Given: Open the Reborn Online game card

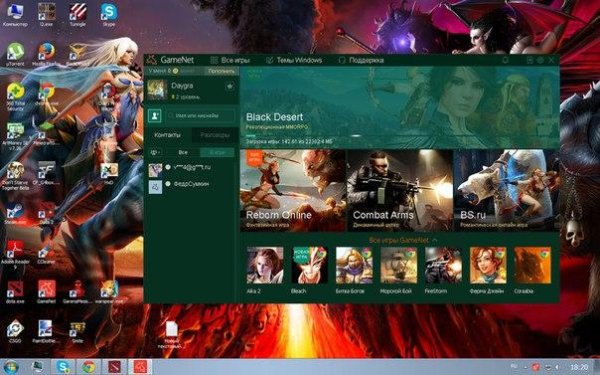Looking at the screenshot, I should (293, 190).
